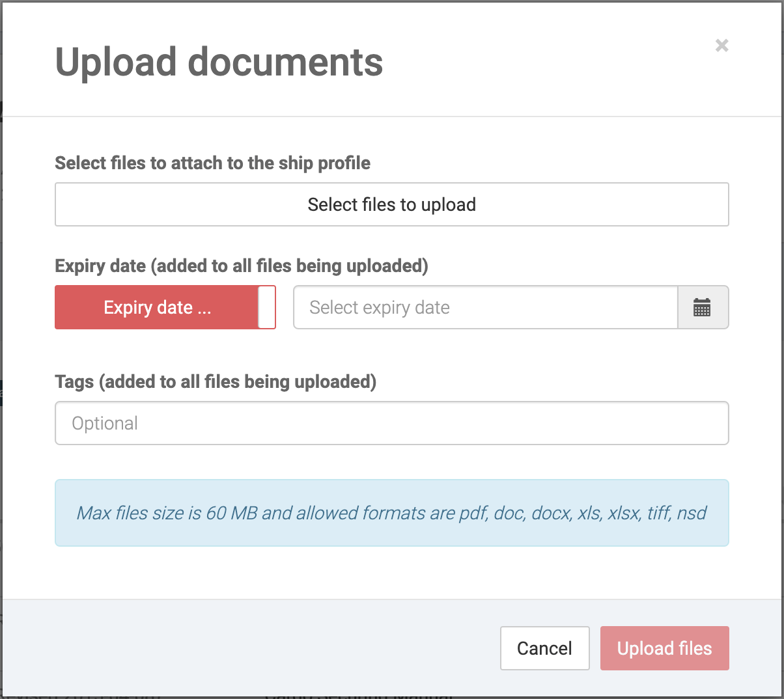The width and height of the screenshot is (784, 699).
Task: Click the Expiry date section label
Action: 241,266
